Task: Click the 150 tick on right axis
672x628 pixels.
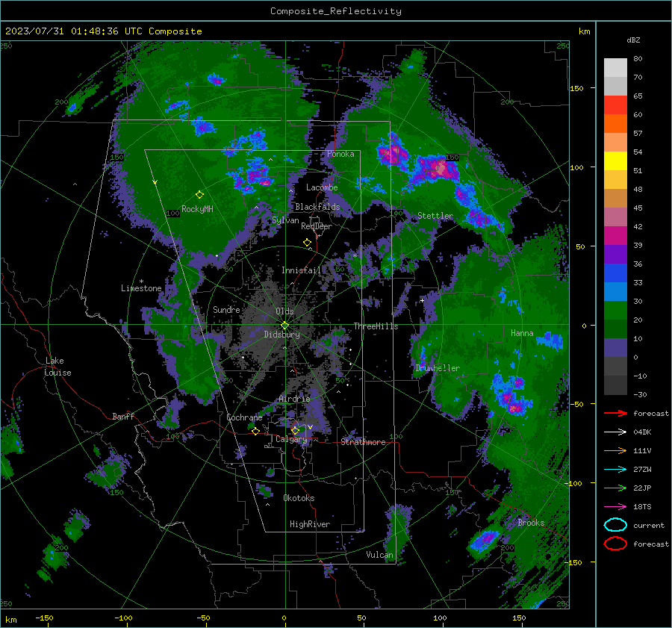Action: click(576, 88)
